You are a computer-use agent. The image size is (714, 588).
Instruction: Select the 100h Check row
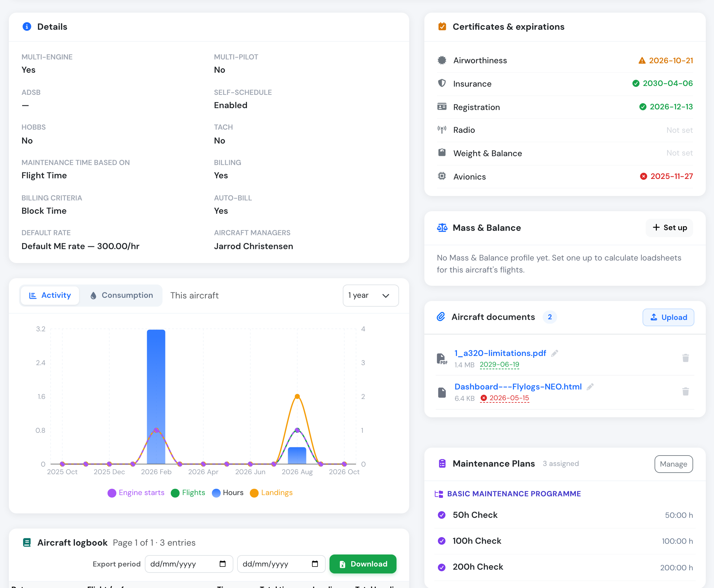coord(565,541)
